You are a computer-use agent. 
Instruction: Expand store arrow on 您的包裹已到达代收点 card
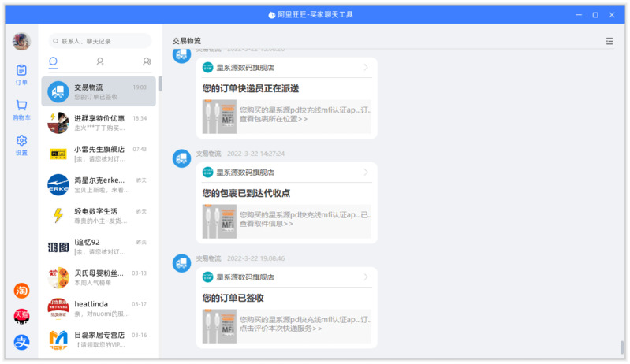(x=366, y=173)
